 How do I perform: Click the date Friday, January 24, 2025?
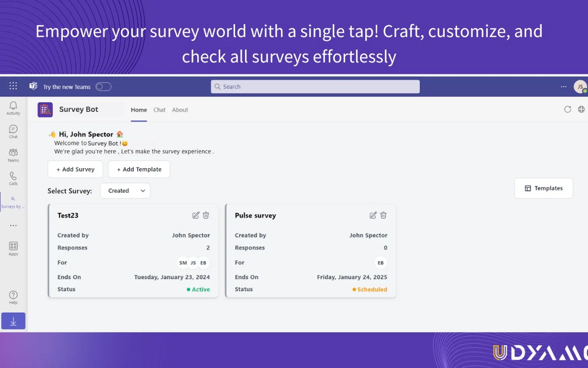click(352, 277)
